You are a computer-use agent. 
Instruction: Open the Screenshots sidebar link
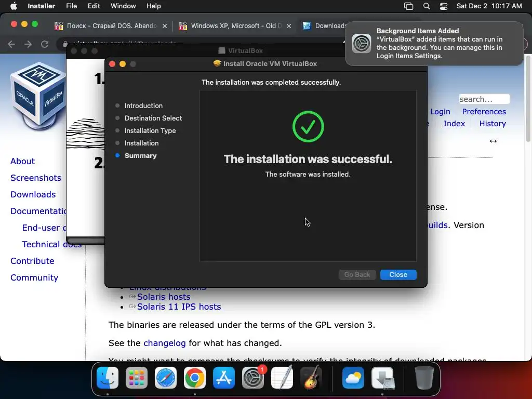[36, 178]
